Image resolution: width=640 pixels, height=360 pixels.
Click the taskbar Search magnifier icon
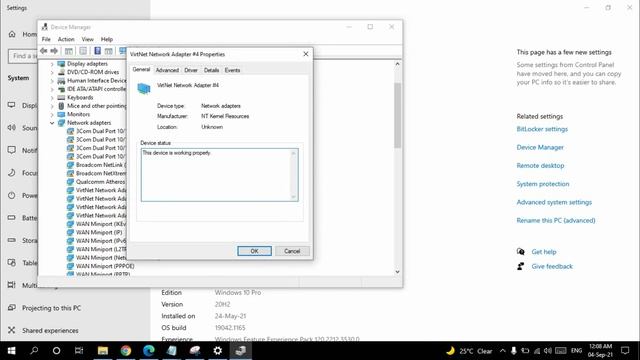tap(34, 351)
